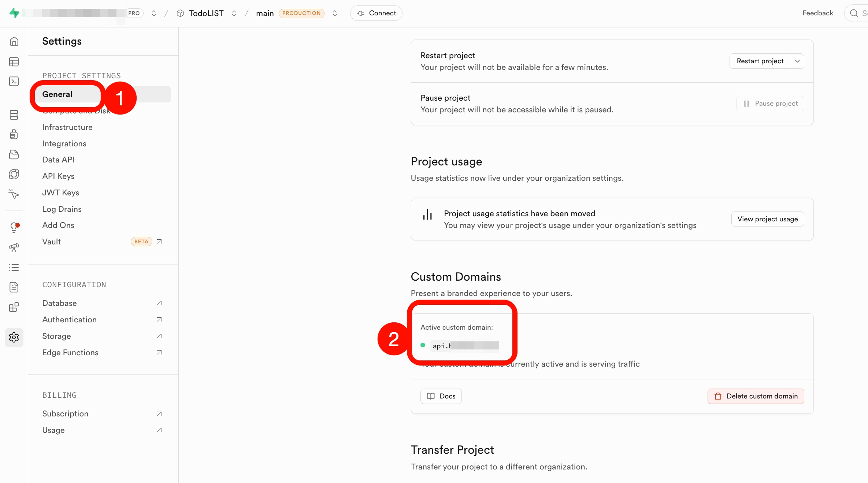Screen dimensions: 868x483
Task: Click the settings gear icon in sidebar
Action: pos(14,337)
